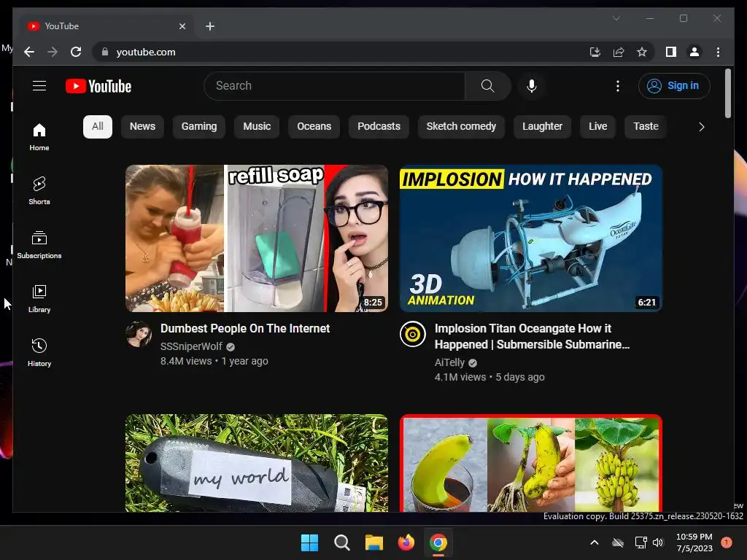Open AiTelly channel avatar
The width and height of the screenshot is (747, 560).
tap(413, 334)
